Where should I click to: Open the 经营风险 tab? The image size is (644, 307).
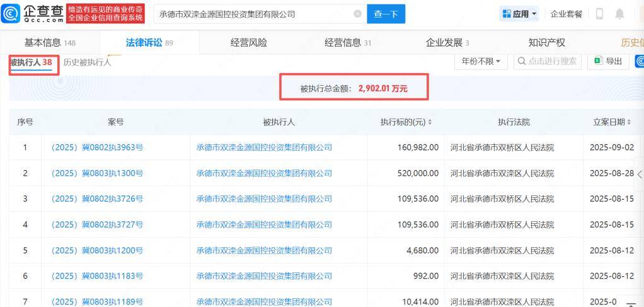[x=248, y=43]
